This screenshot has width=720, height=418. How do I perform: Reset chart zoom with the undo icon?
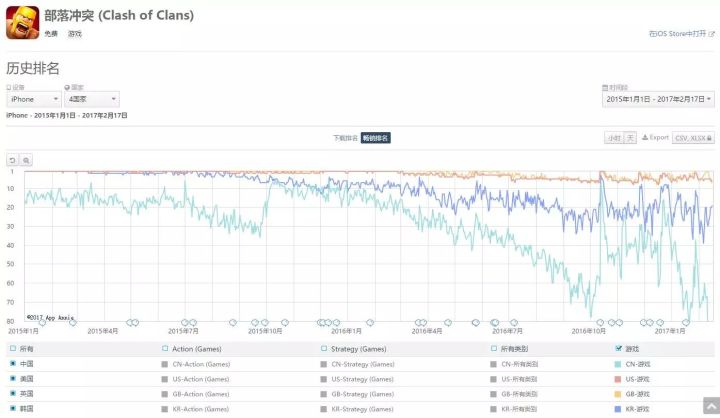[x=13, y=160]
